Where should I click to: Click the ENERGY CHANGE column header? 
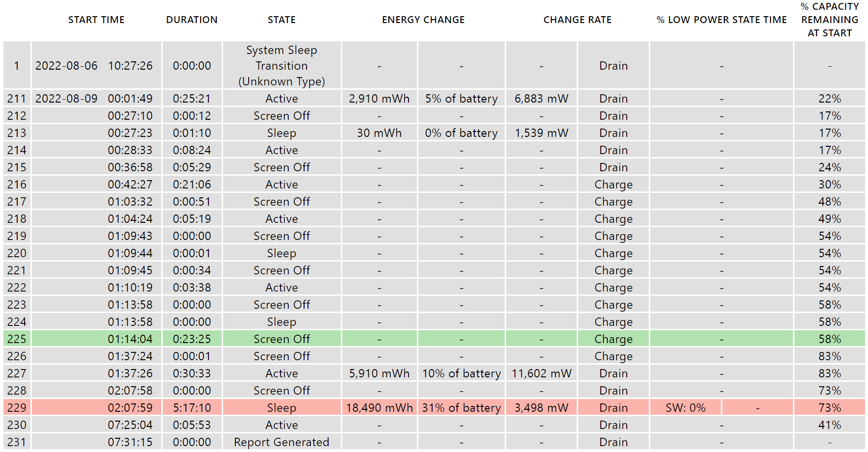[x=423, y=20]
